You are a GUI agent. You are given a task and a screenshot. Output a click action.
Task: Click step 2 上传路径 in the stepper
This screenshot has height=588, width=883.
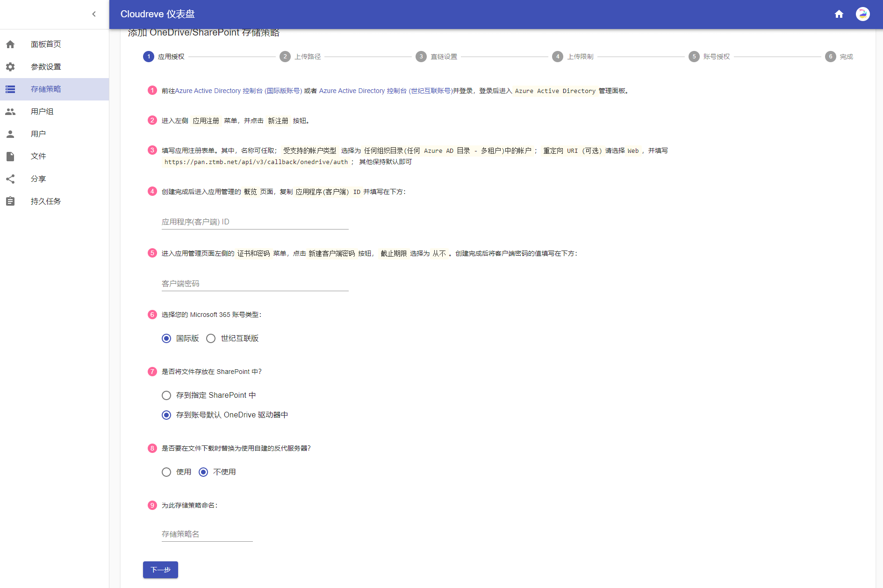(x=300, y=57)
